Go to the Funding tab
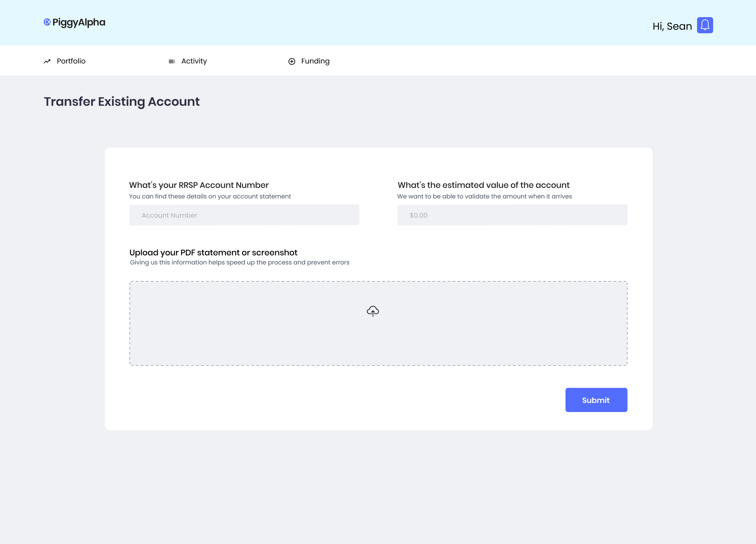 pyautogui.click(x=315, y=61)
